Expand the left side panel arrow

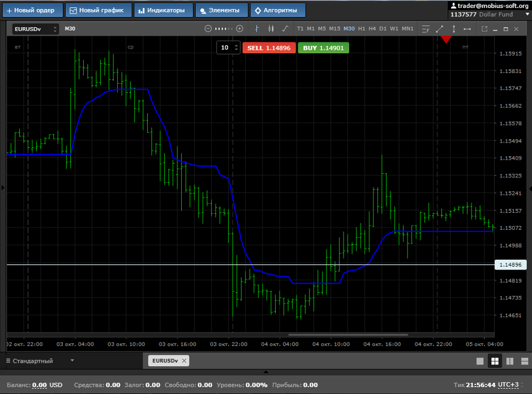click(3, 187)
